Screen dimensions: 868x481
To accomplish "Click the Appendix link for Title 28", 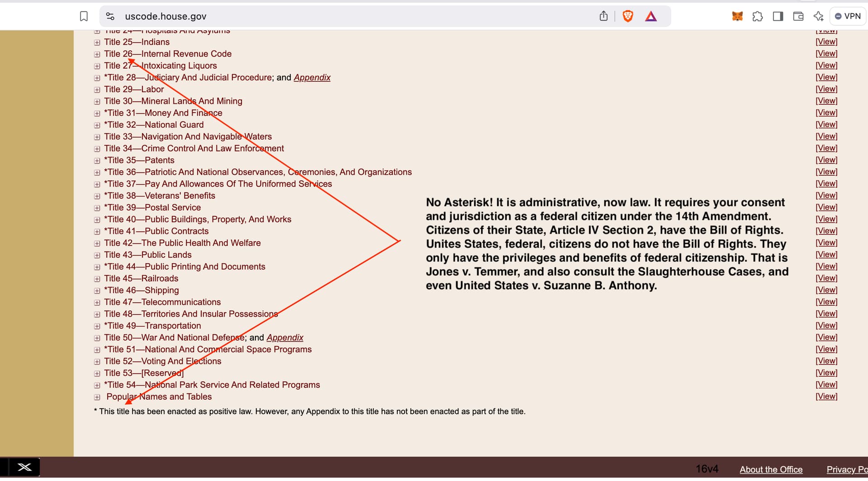I will click(x=312, y=78).
